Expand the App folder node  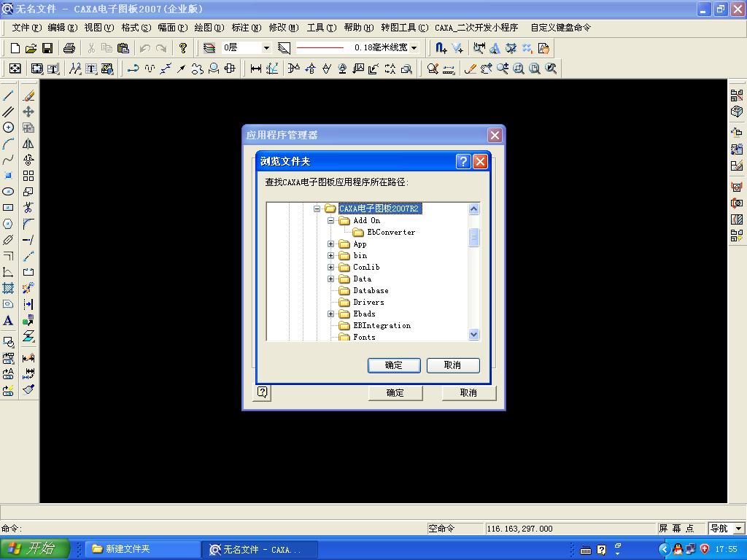[x=330, y=244]
